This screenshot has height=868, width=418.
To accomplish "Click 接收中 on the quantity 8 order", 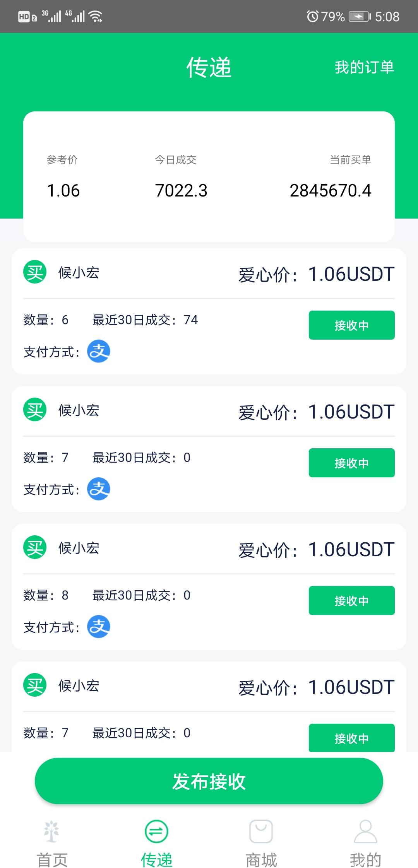I will [x=351, y=601].
